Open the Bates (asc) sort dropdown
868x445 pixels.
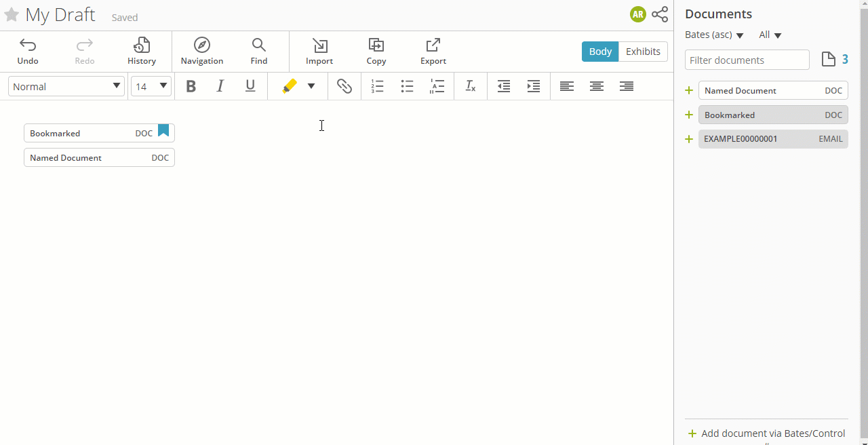(x=715, y=35)
